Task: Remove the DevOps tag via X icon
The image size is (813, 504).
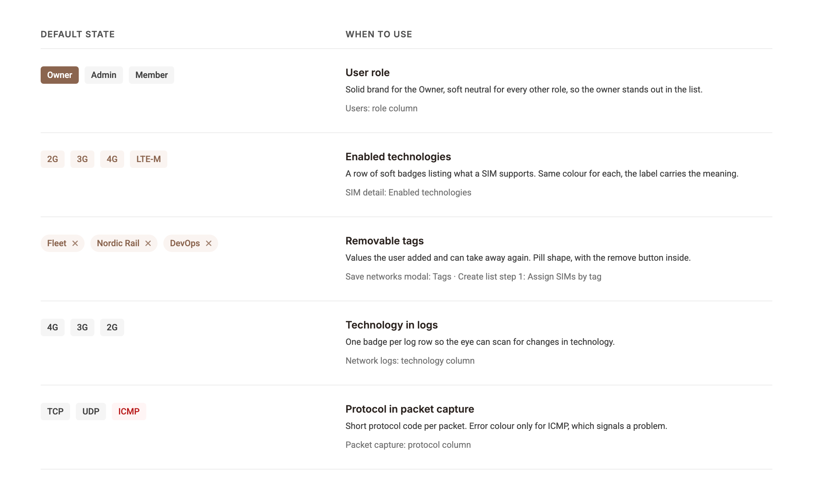Action: pyautogui.click(x=209, y=243)
